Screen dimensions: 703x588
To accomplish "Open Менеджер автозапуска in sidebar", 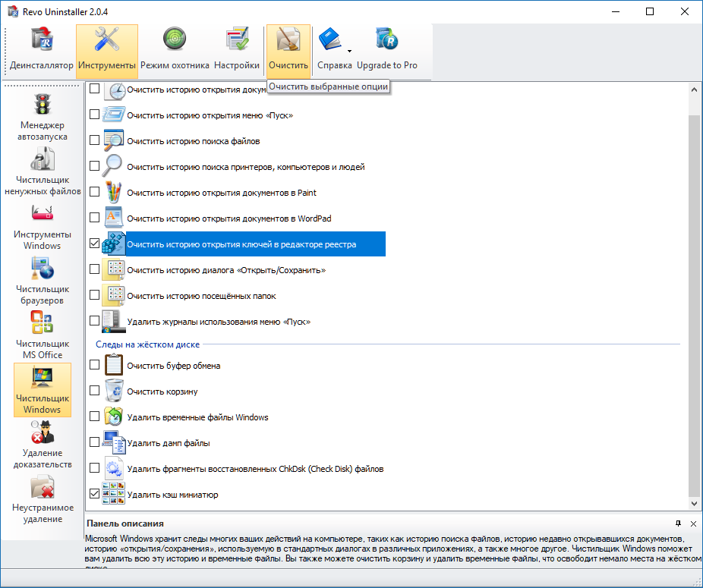I will pyautogui.click(x=43, y=117).
